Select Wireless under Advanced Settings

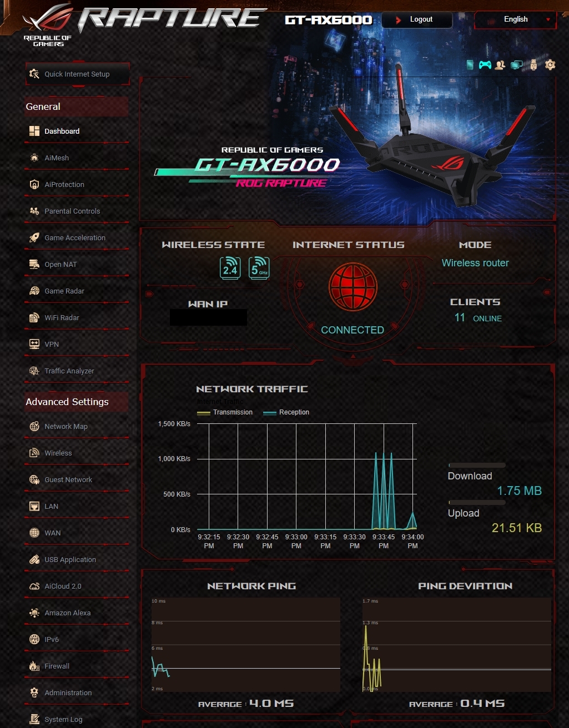[x=77, y=453]
